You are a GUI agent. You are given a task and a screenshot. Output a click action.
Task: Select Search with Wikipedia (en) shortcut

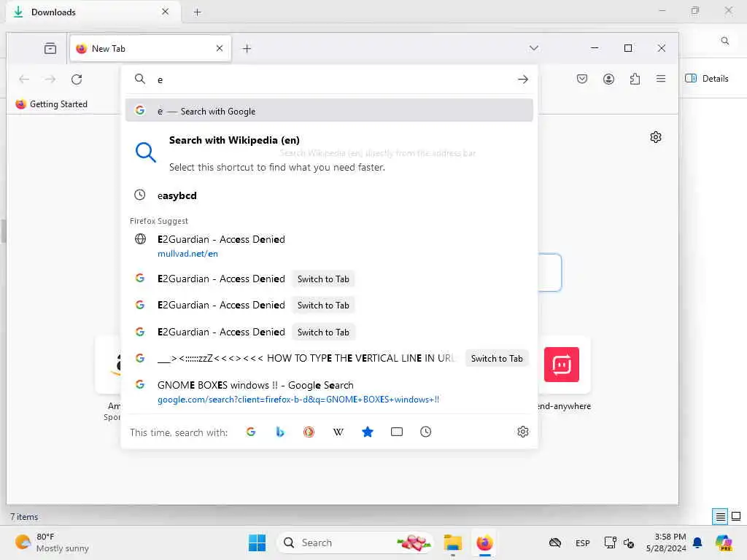[x=329, y=153]
